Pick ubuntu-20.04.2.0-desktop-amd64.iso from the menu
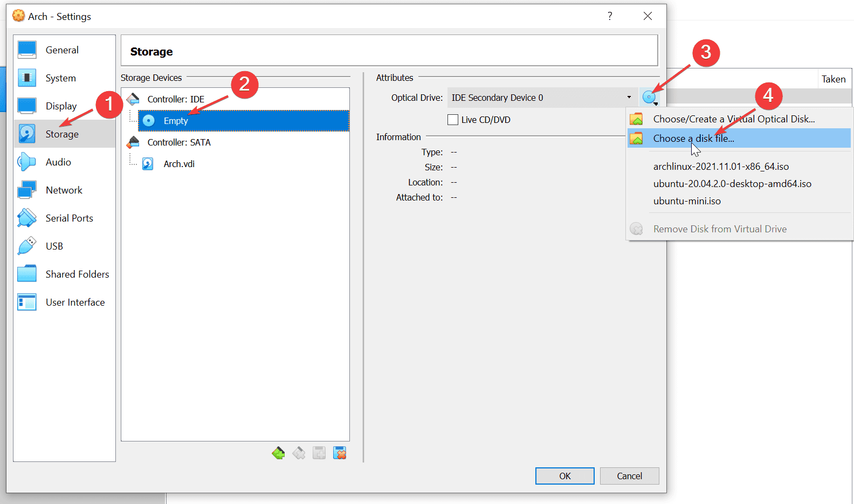The image size is (854, 504). pyautogui.click(x=739, y=184)
